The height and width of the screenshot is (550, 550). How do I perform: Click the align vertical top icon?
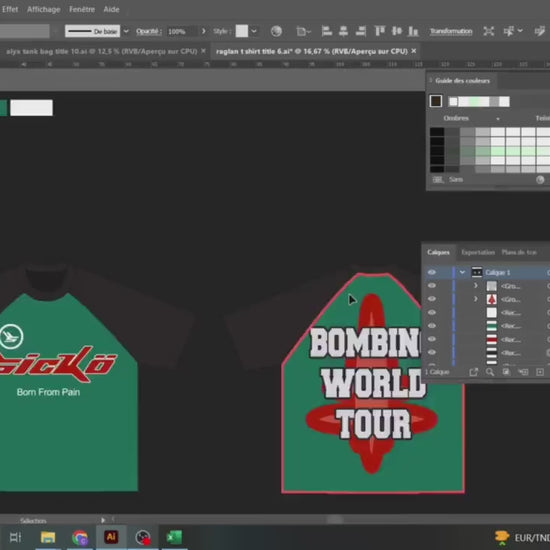(x=380, y=31)
